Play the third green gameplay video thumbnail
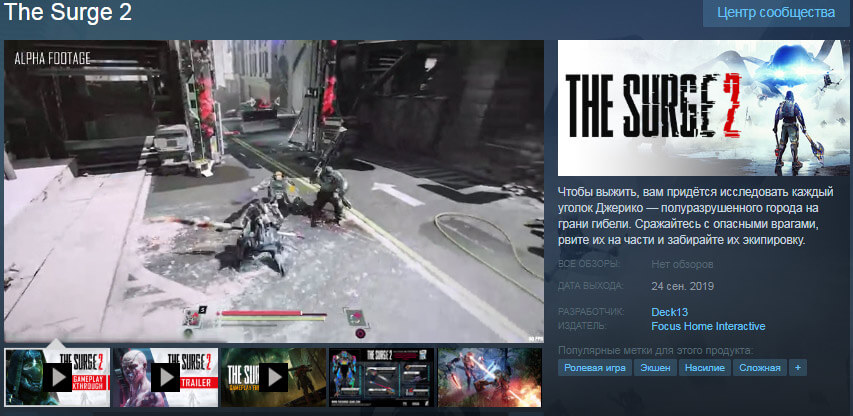 pyautogui.click(x=273, y=377)
